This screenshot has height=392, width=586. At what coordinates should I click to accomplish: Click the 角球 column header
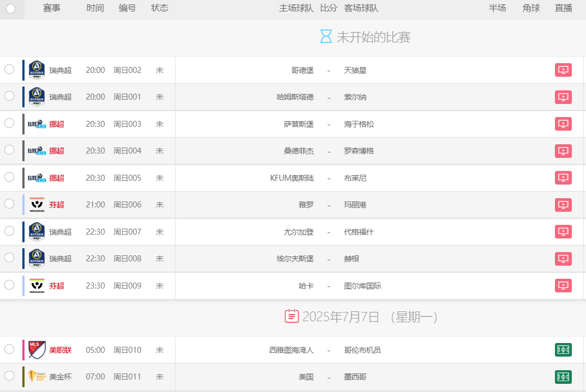531,8
